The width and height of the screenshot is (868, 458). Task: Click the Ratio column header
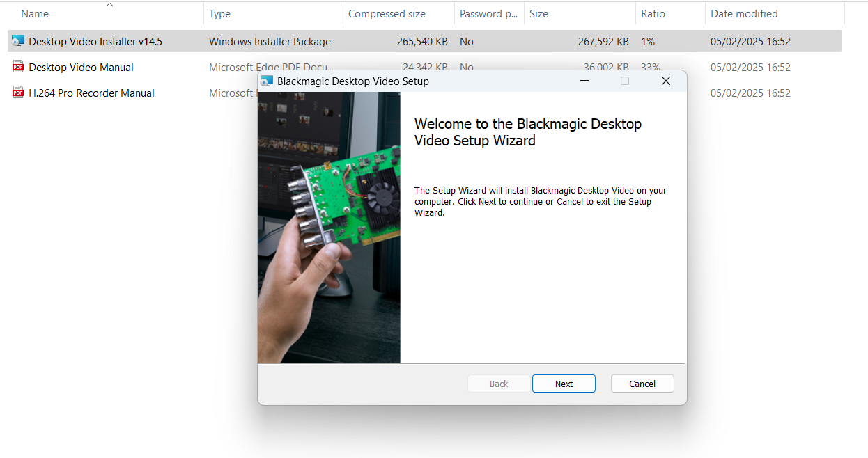(653, 13)
